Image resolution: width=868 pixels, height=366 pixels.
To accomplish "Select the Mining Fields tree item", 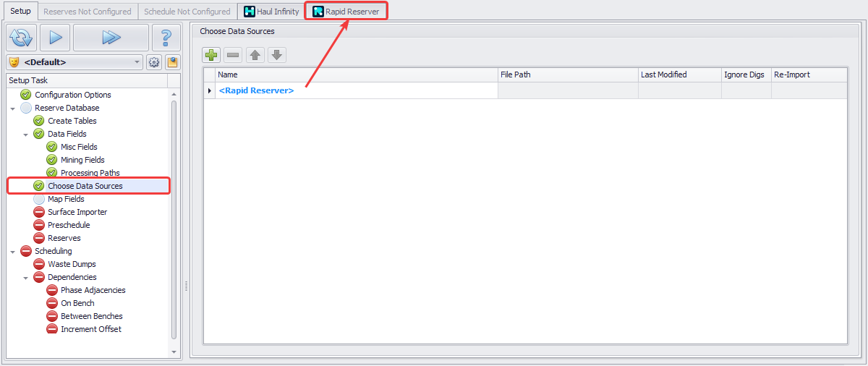I will tap(82, 160).
